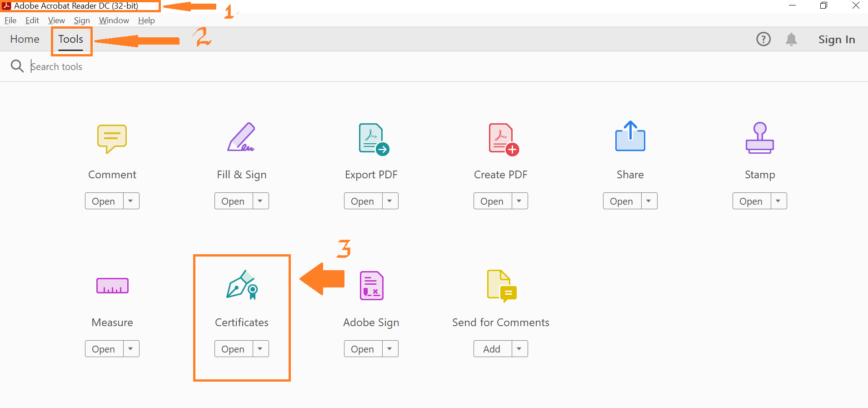Screen dimensions: 868x408
Task: Click the Help question mark icon
Action: [x=763, y=40]
